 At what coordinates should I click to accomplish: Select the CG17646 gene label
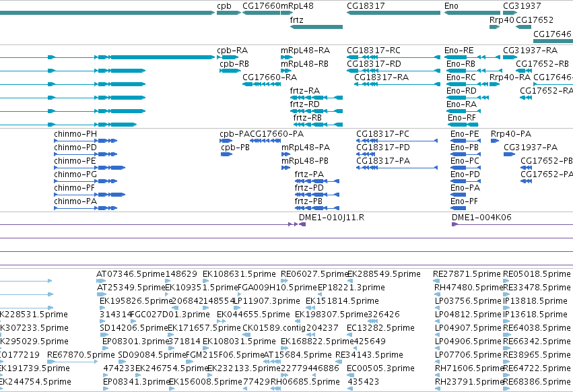coord(552,34)
